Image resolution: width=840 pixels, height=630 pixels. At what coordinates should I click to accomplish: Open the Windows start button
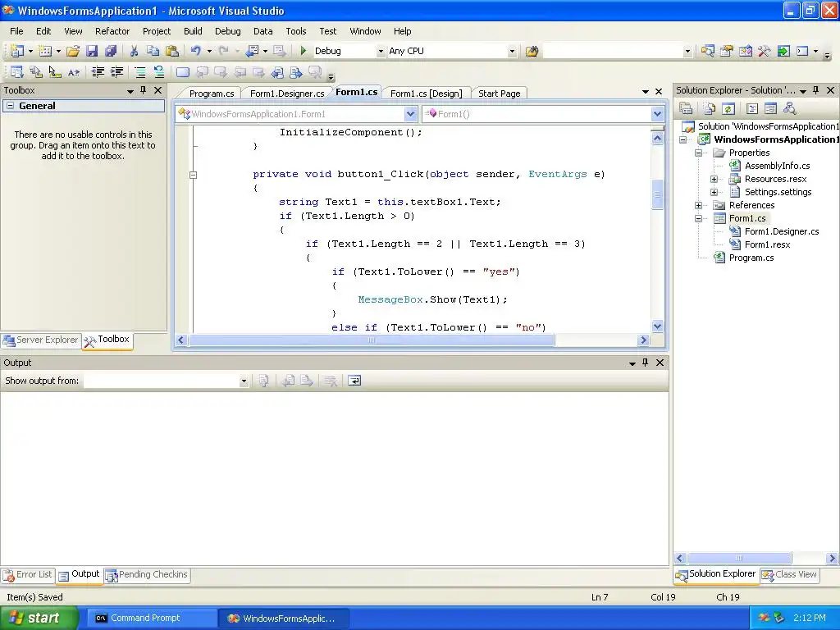pyautogui.click(x=39, y=619)
